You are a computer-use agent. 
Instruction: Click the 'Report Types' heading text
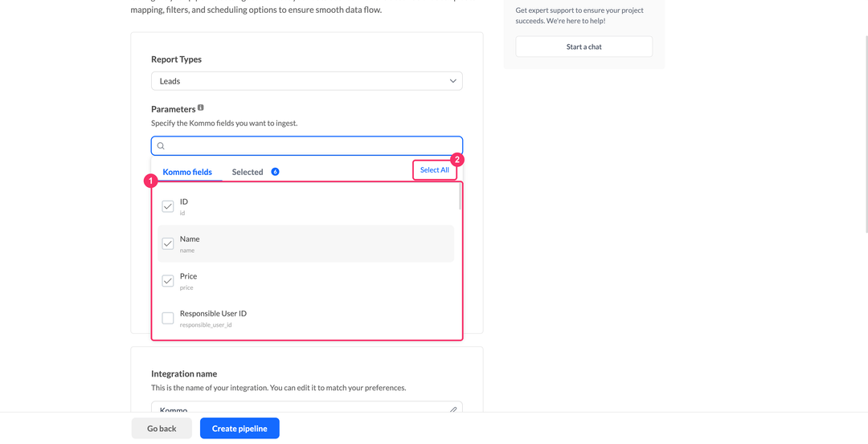pyautogui.click(x=177, y=59)
